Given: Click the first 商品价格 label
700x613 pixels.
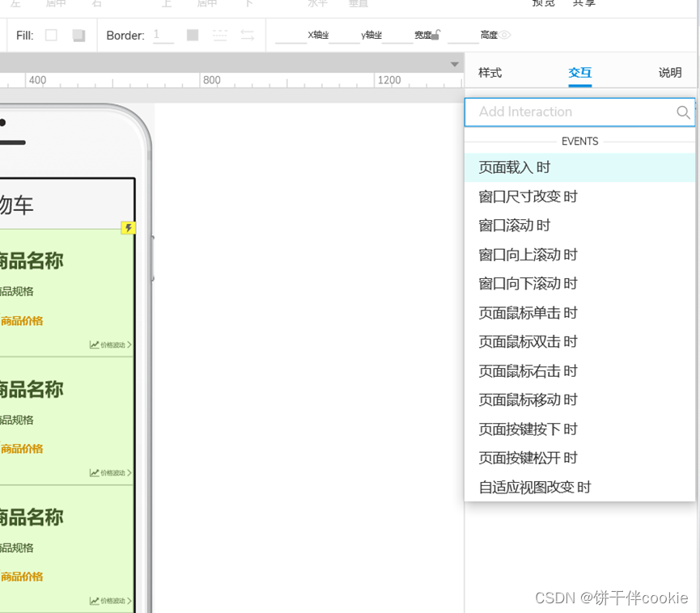Looking at the screenshot, I should click(x=22, y=321).
